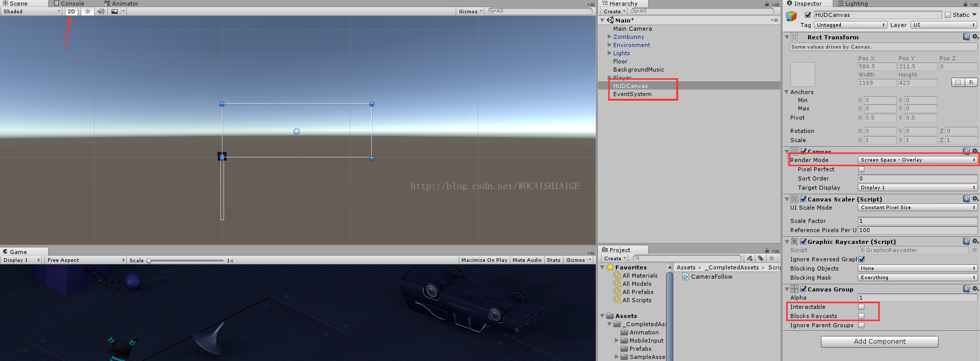Click the Add Component button
The width and height of the screenshot is (980, 361).
[879, 342]
